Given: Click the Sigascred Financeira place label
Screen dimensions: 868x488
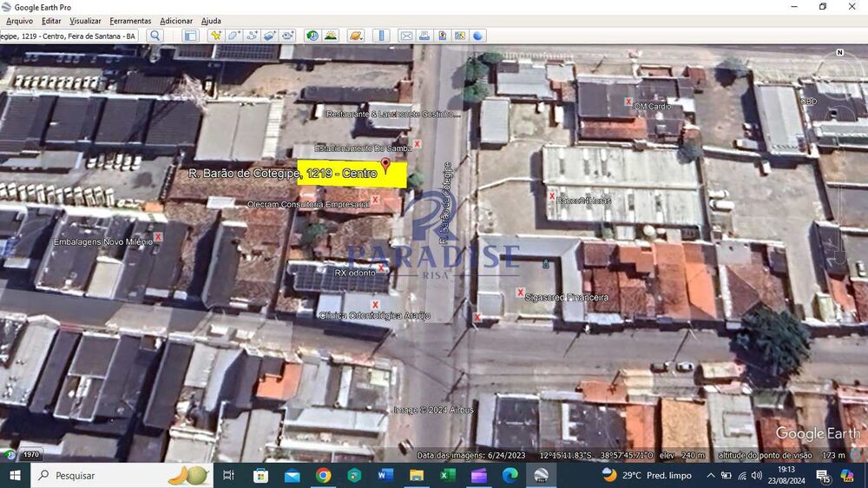Looking at the screenshot, I should click(566, 298).
